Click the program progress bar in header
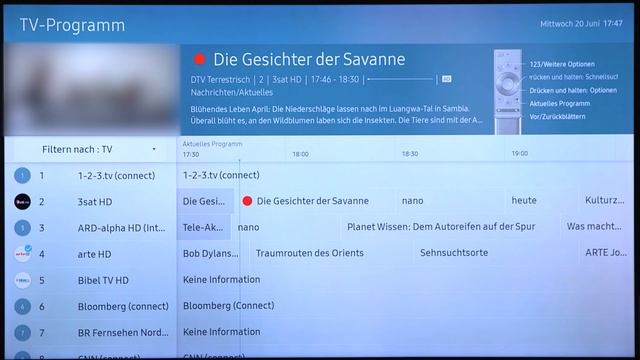 [400, 79]
